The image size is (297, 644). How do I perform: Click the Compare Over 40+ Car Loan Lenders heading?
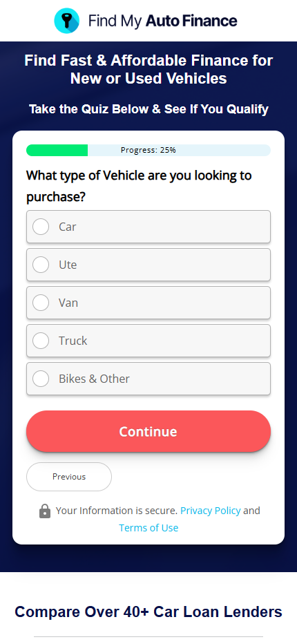point(148,612)
